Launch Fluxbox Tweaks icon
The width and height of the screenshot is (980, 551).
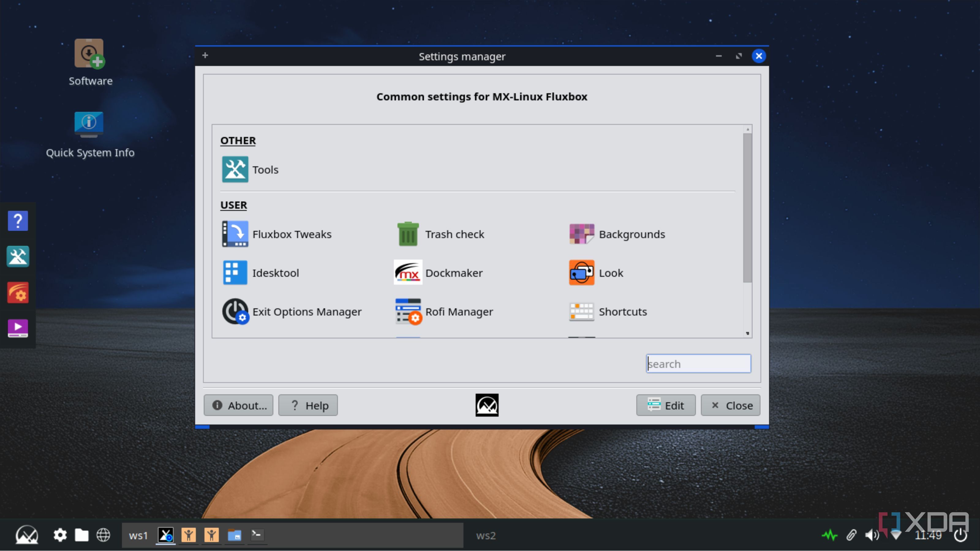[235, 234]
